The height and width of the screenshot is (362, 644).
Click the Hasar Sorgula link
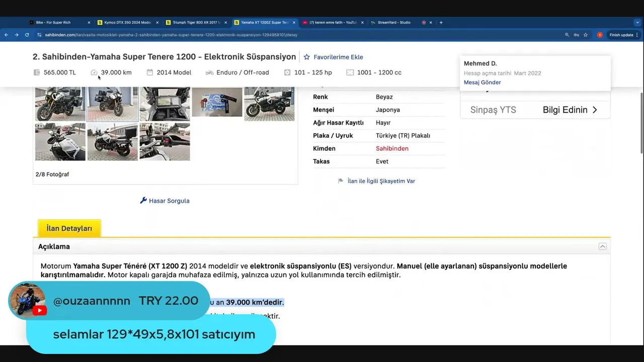[169, 201]
